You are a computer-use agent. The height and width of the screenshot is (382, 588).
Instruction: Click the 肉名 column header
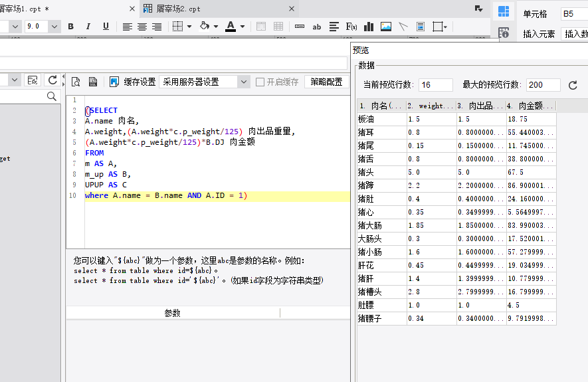point(382,106)
